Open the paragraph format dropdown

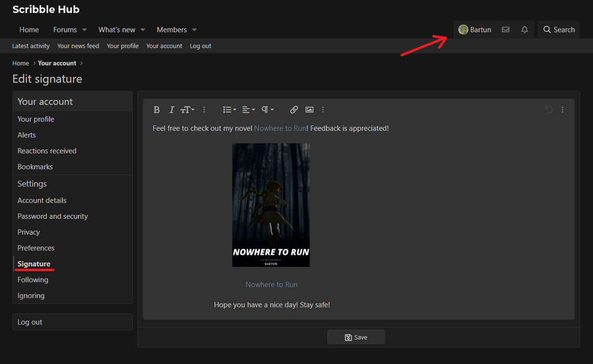(267, 110)
